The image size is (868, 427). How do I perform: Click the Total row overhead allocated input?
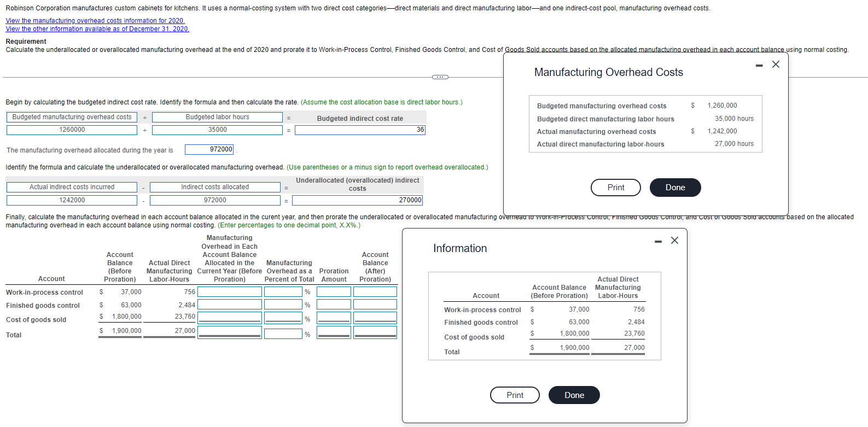[230, 332]
